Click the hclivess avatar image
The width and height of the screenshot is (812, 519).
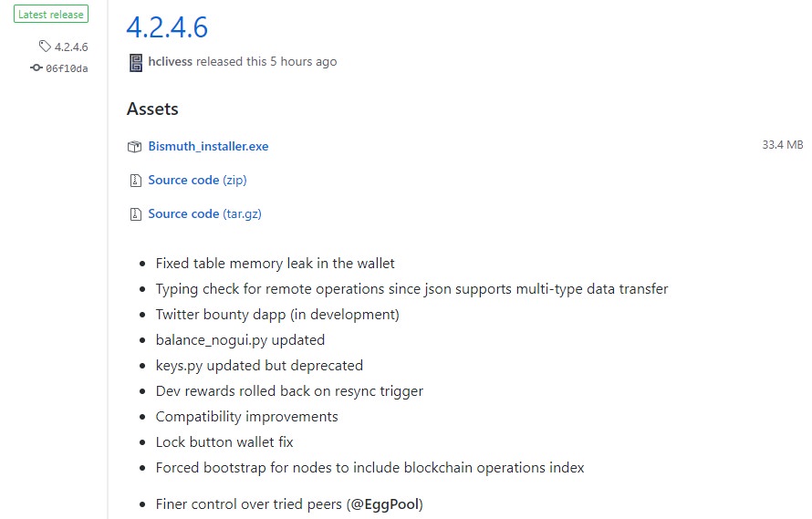pos(136,63)
